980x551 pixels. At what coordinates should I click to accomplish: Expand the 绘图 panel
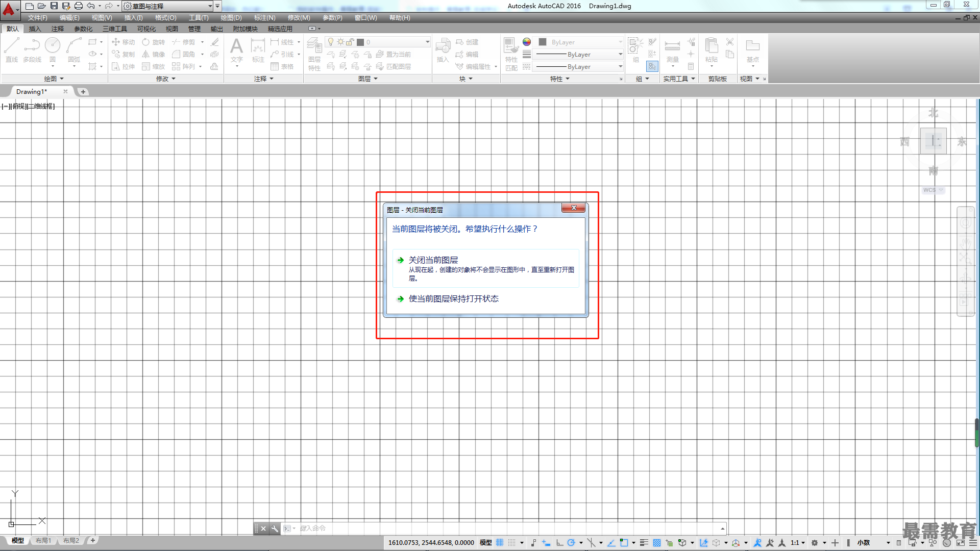point(54,79)
